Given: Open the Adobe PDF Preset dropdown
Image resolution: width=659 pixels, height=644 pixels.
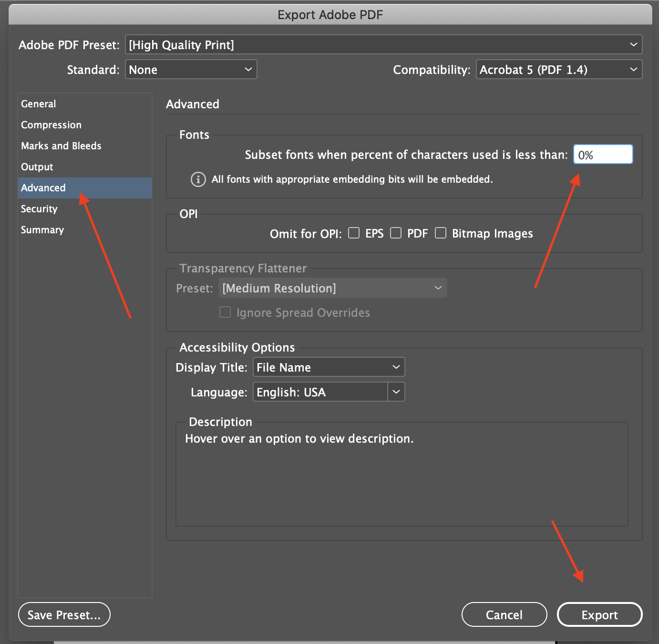Looking at the screenshot, I should click(x=383, y=44).
